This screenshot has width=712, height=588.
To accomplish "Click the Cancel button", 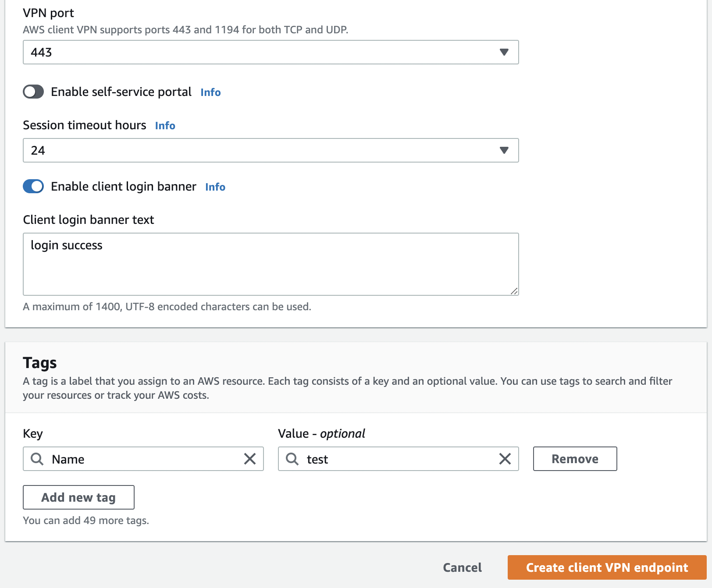I will click(462, 567).
